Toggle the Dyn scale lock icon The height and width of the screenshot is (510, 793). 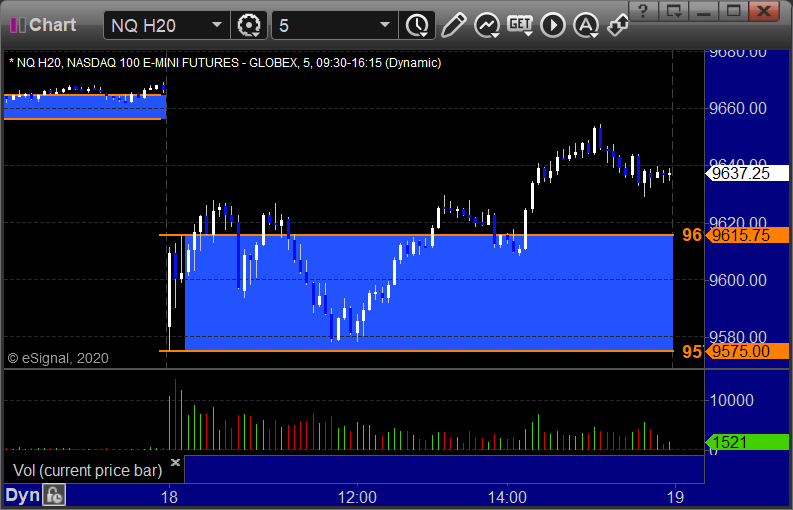[x=54, y=495]
